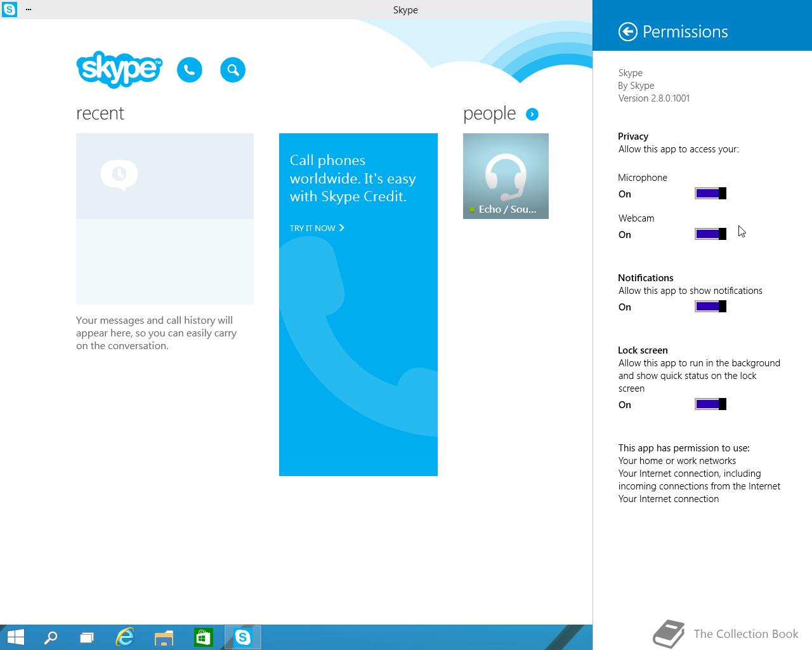This screenshot has width=812, height=650.
Task: Toggle Webcam access switch
Action: 710,234
